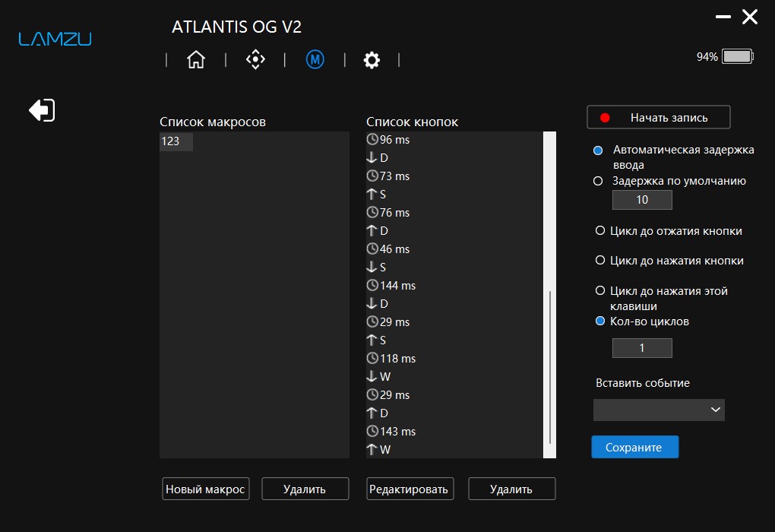Click the clock icon beside 144 ms
The height and width of the screenshot is (532, 775).
coord(372,285)
